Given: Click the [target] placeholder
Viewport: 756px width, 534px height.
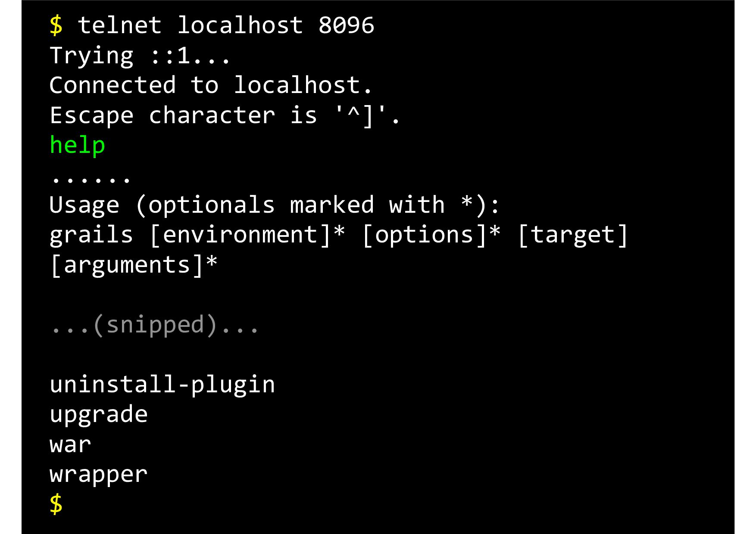Looking at the screenshot, I should 573,236.
